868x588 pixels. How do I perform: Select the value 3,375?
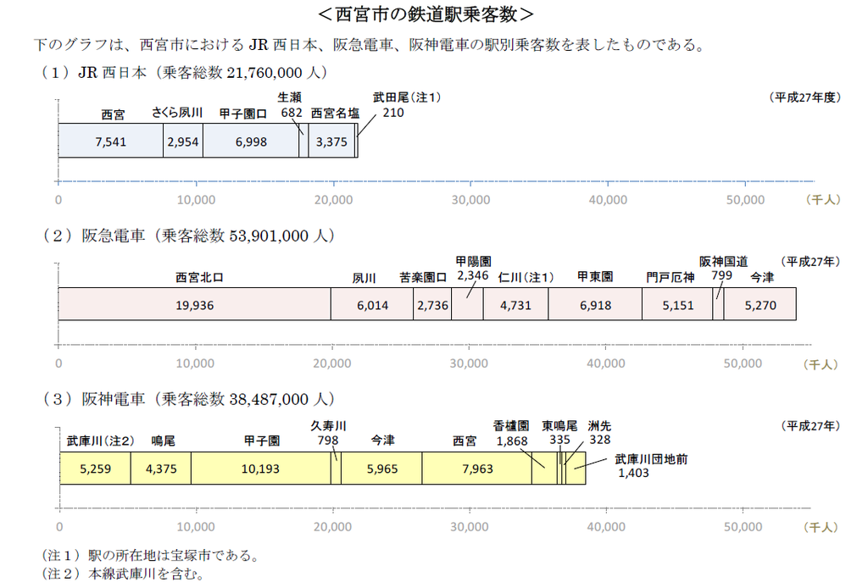point(331,141)
